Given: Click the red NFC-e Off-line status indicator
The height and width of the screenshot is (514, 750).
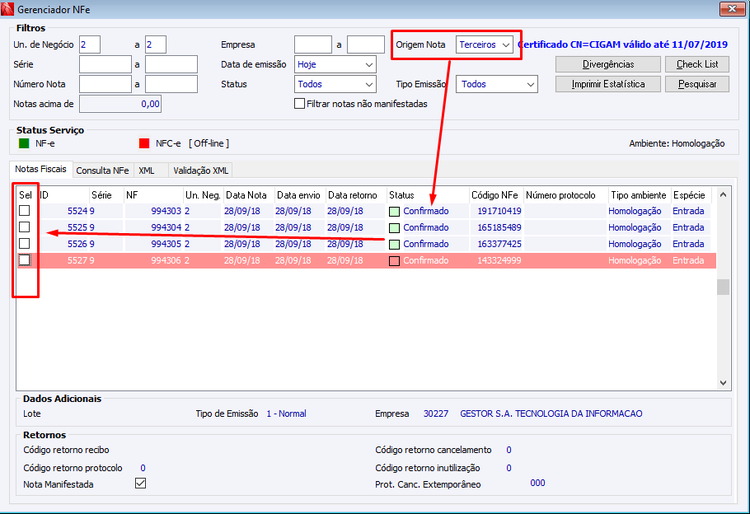Looking at the screenshot, I should [144, 143].
